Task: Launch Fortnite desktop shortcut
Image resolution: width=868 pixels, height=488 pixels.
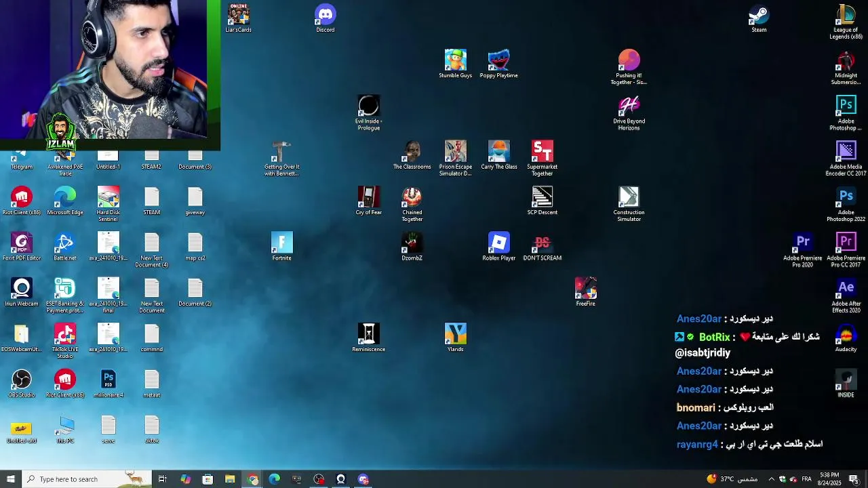Action: pos(281,246)
